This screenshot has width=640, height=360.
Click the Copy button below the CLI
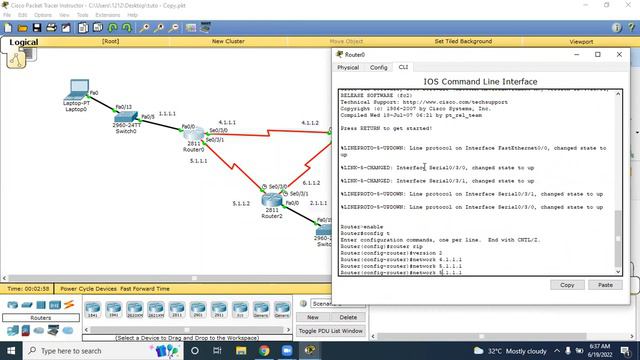click(x=567, y=285)
